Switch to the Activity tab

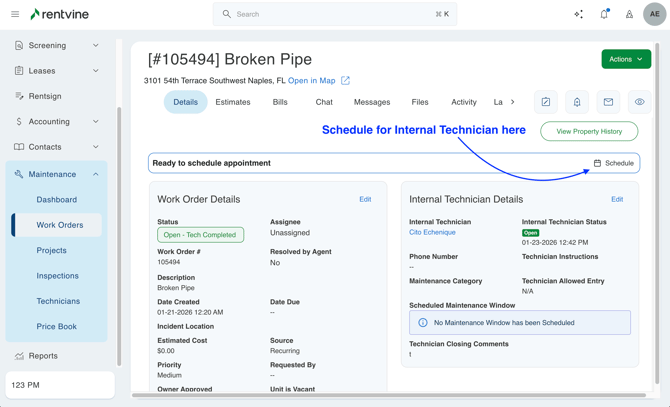click(463, 102)
